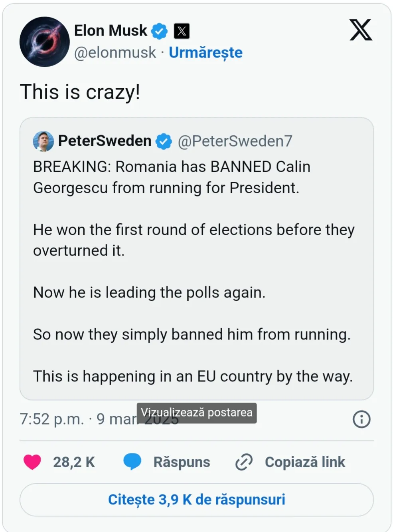Like the post with the heart icon
This screenshot has width=393, height=532.
[x=32, y=462]
